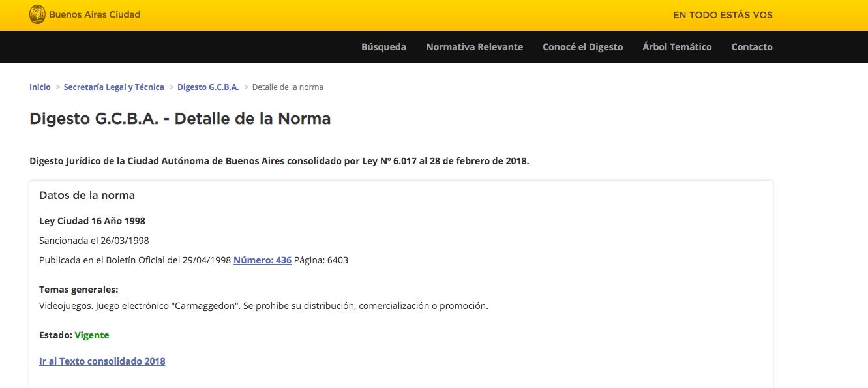Click Detalle de la norma breadcrumb text
Viewport: 868px width, 388px height.
[288, 87]
